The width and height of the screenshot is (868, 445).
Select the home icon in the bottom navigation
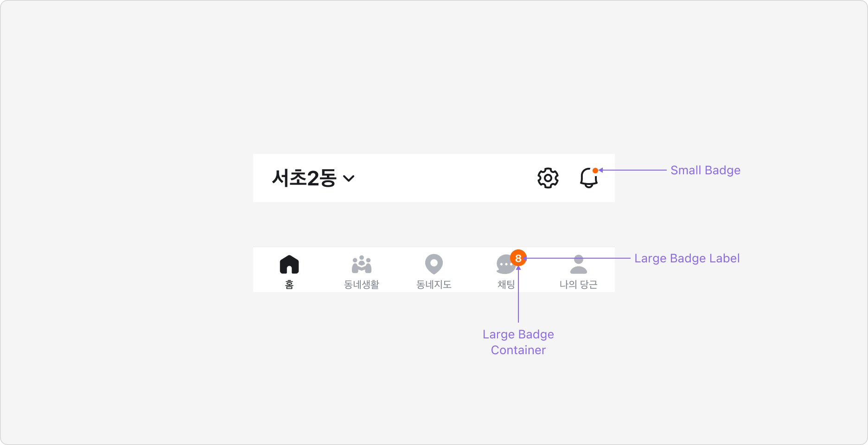coord(290,263)
